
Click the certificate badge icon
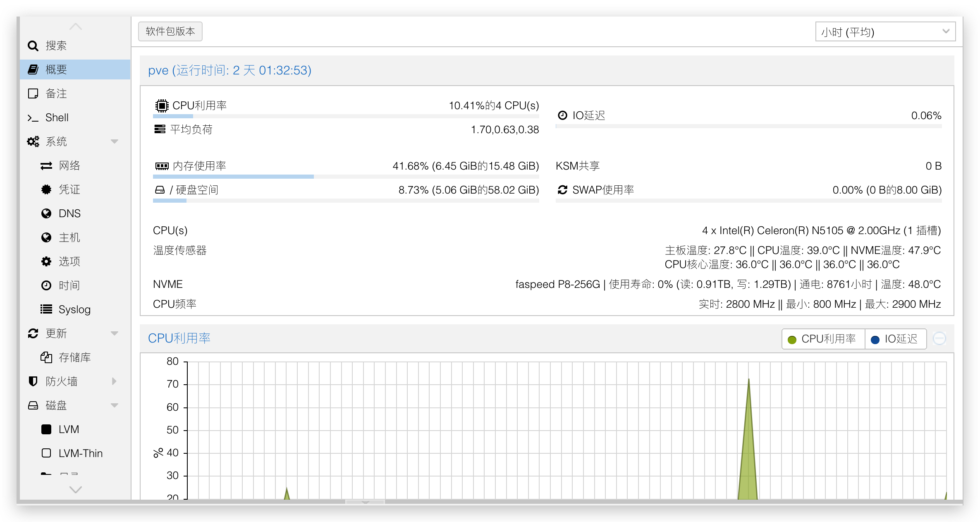pos(46,189)
